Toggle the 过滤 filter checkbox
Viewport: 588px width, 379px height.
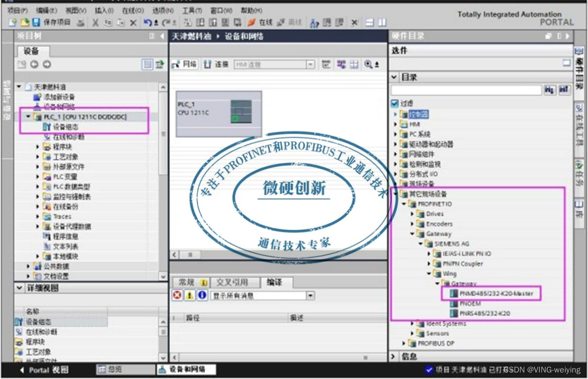395,103
